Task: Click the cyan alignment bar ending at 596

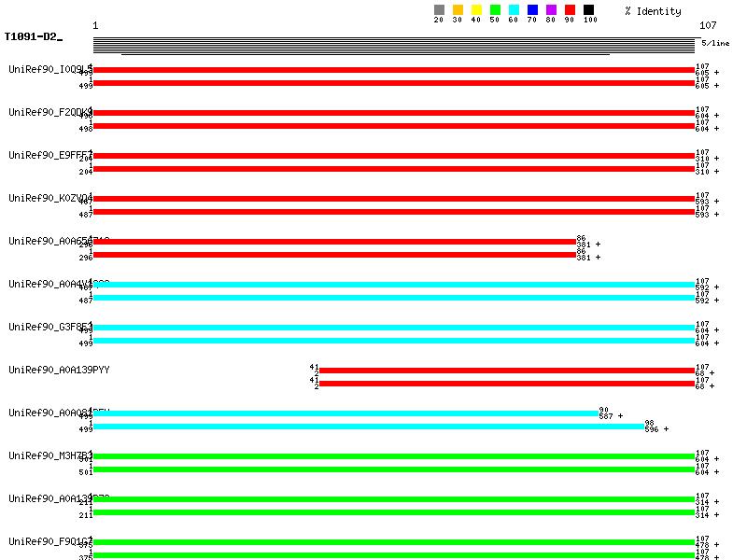Action: point(368,427)
